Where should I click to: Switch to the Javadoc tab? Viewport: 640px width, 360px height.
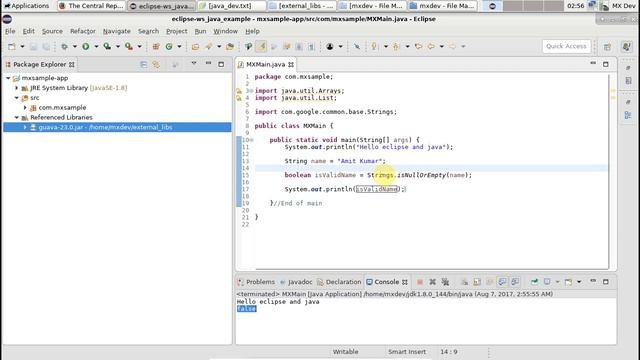[296, 282]
